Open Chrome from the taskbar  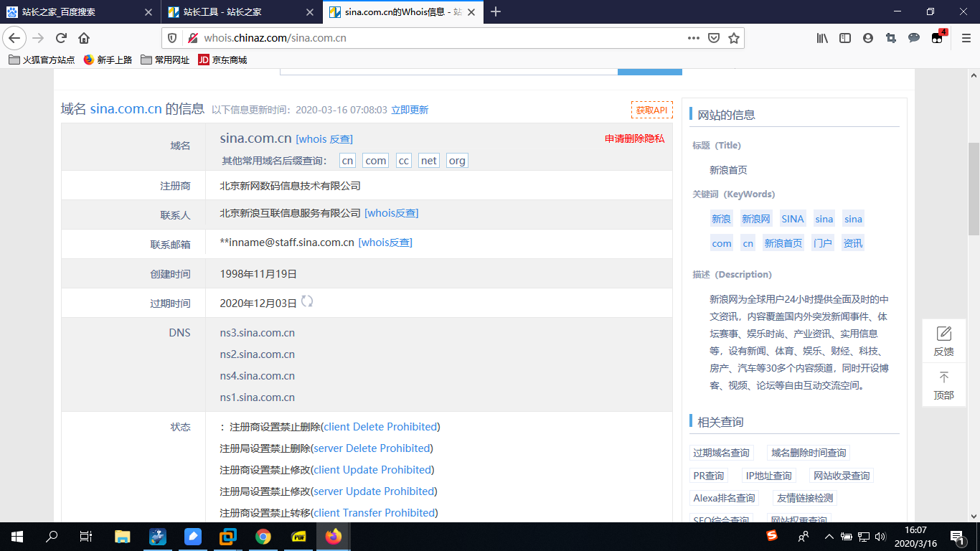[263, 536]
